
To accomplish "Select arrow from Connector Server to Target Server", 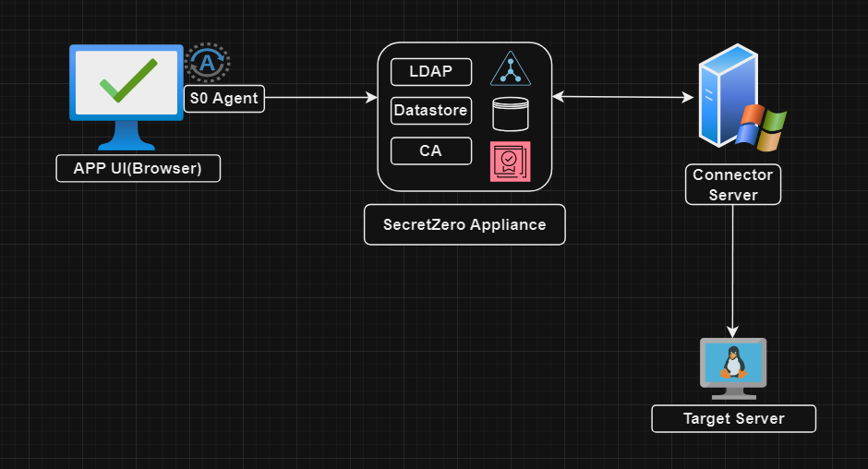I will pos(732,271).
